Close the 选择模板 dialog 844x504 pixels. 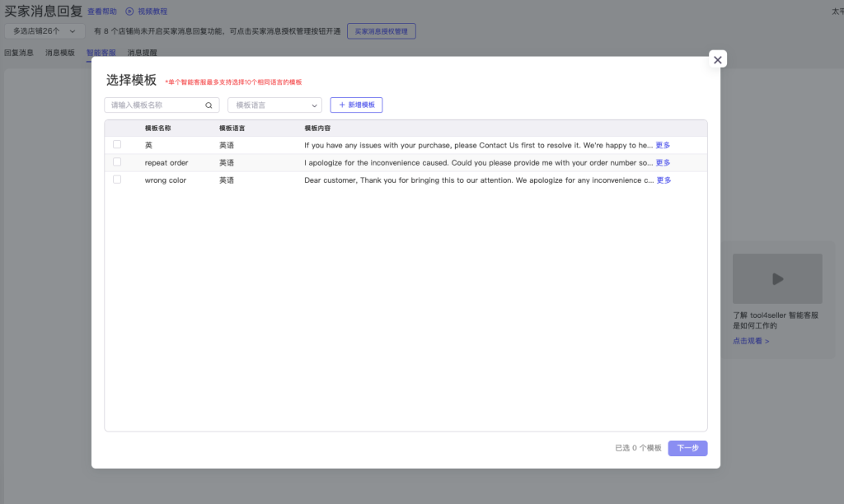point(718,59)
